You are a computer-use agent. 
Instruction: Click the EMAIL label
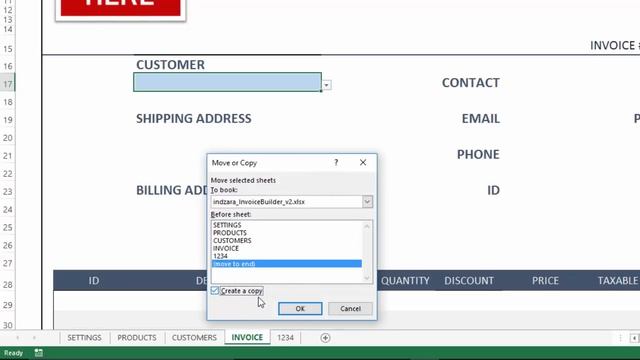480,118
